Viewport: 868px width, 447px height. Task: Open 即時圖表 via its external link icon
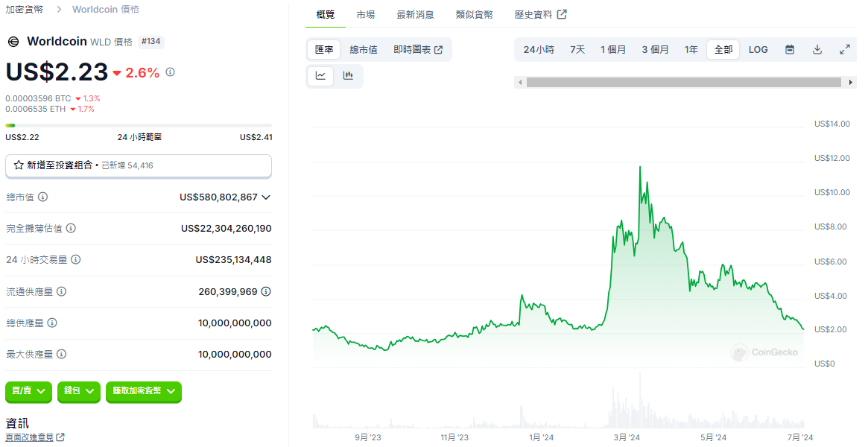(438, 49)
